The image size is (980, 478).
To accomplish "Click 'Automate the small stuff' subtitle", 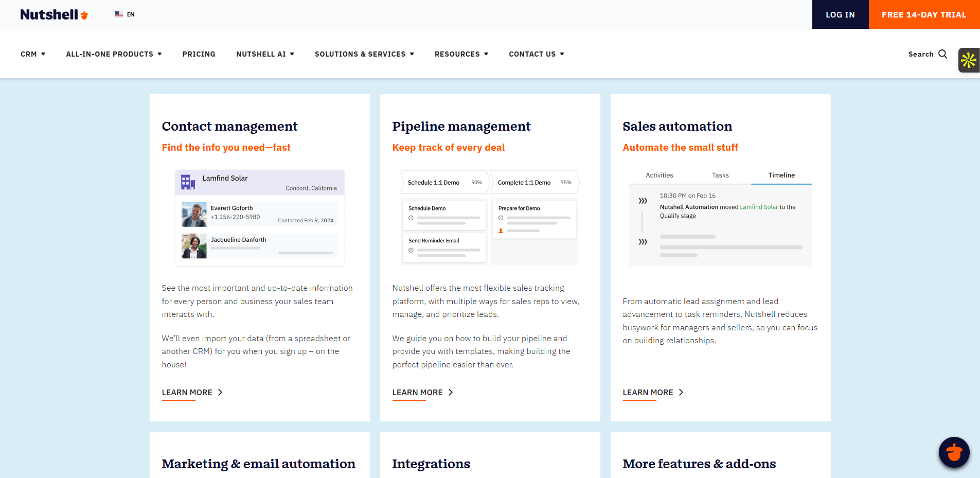I will point(680,148).
